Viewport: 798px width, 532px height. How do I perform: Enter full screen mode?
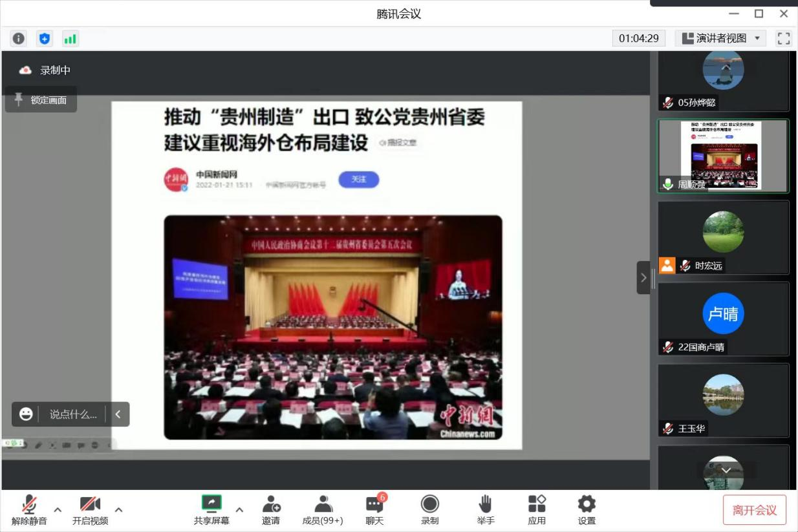tap(784, 38)
